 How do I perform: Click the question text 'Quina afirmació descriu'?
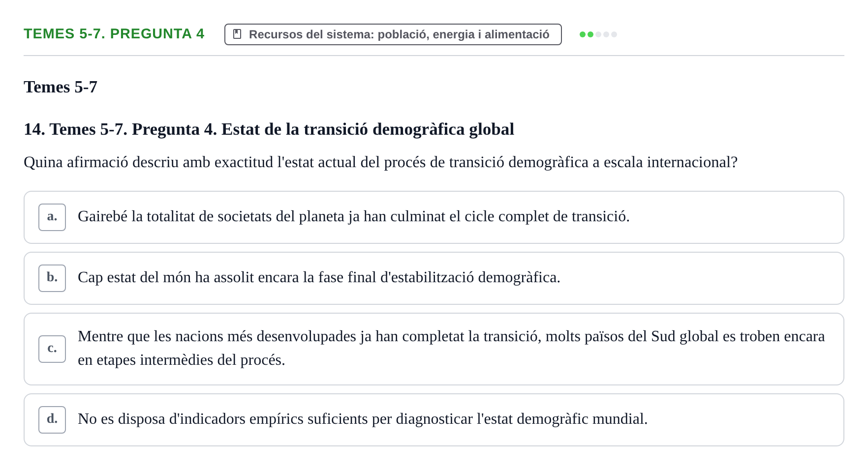click(x=380, y=162)
